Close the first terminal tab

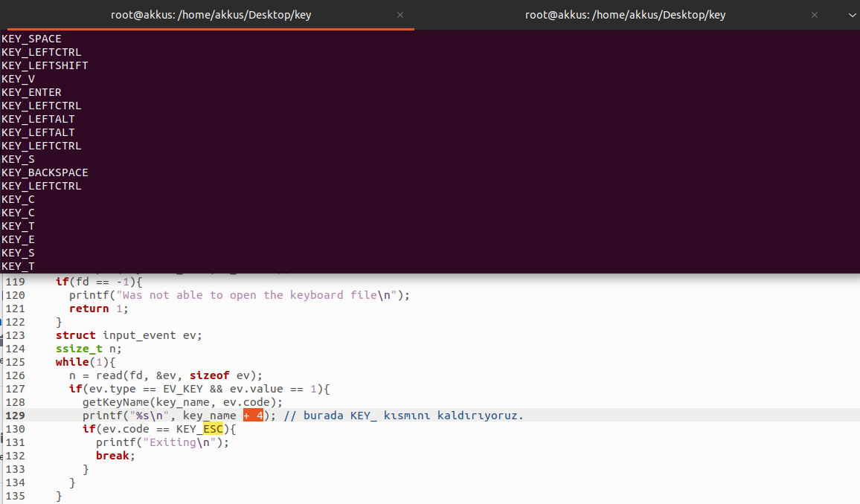(x=400, y=15)
